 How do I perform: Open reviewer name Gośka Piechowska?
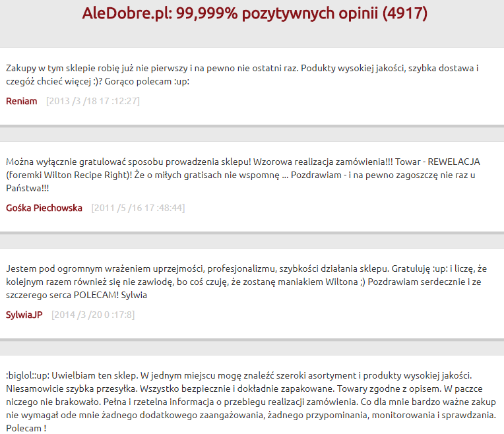coord(44,208)
